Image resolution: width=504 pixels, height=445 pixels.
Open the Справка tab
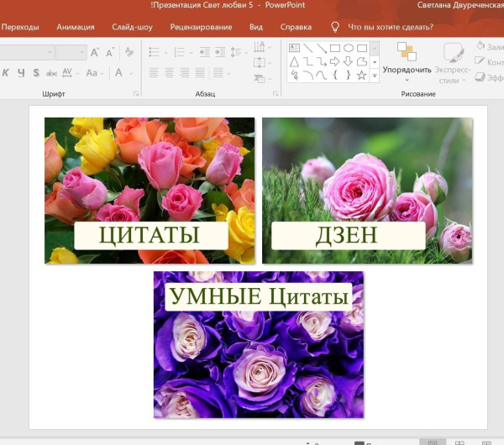(296, 27)
